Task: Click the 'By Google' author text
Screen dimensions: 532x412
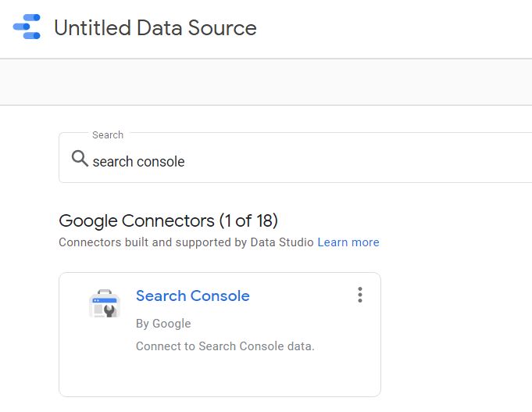Action: (163, 324)
